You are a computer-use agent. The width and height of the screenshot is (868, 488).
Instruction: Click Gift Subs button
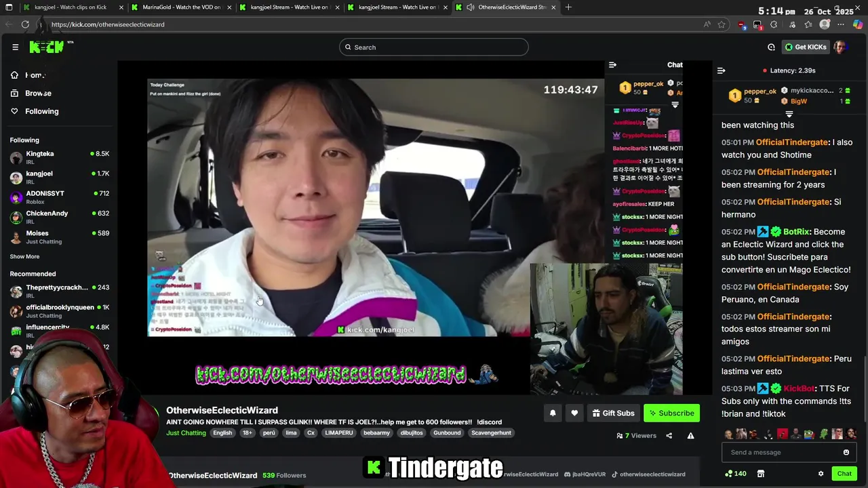coord(613,413)
